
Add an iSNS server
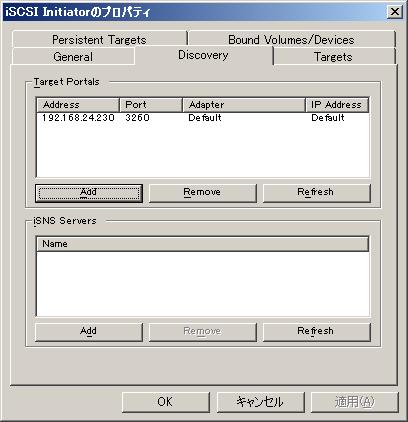[89, 332]
